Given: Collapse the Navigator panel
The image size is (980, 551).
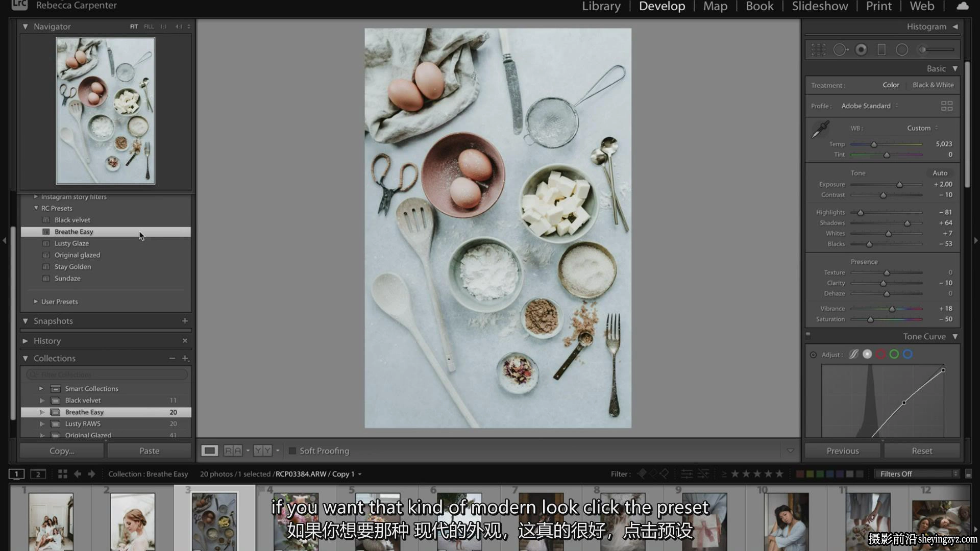Looking at the screenshot, I should point(25,27).
